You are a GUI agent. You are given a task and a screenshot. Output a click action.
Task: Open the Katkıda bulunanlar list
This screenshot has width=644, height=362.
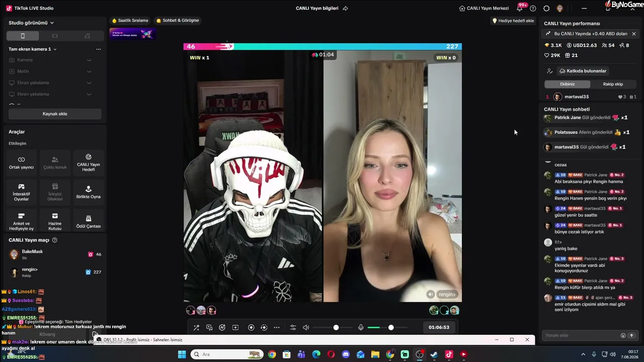pyautogui.click(x=583, y=71)
